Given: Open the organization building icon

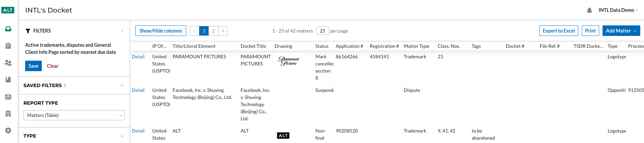Looking at the screenshot, I should (x=8, y=114).
